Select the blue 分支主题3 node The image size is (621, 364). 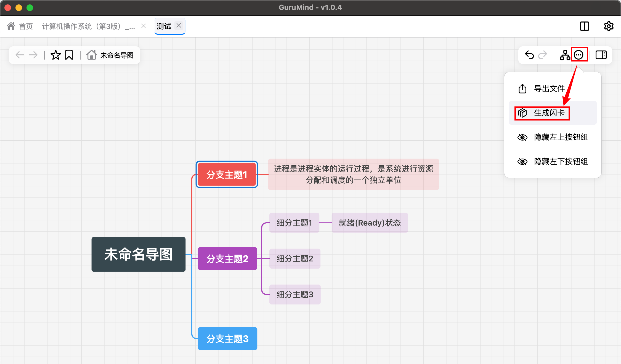point(227,339)
